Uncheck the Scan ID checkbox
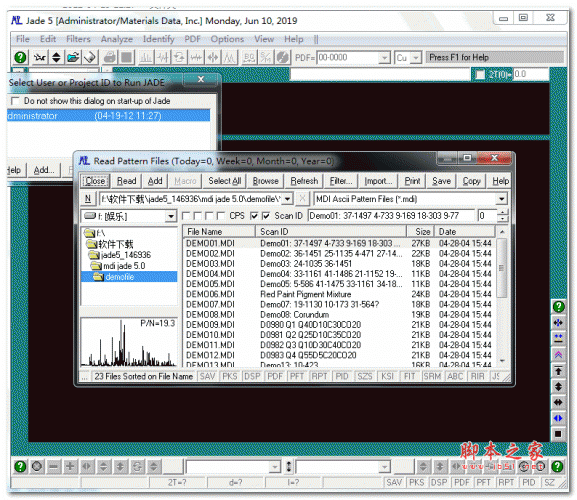Viewport: 577px width, 500px height. coord(266,216)
